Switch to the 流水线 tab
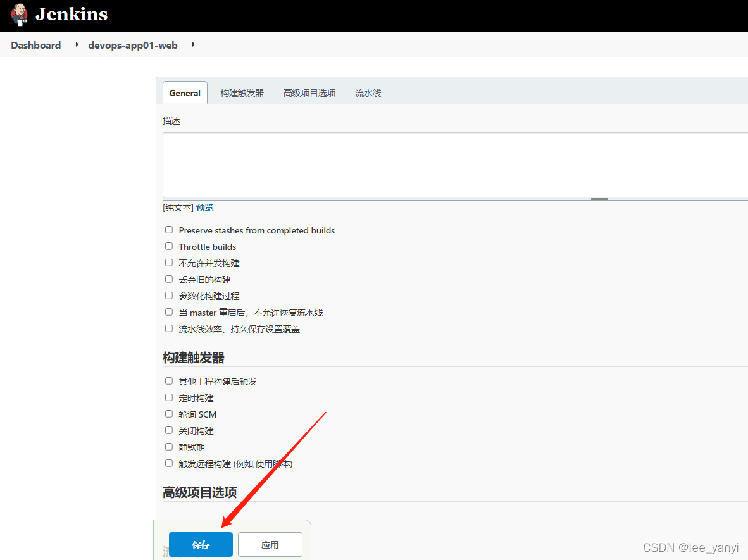748x560 pixels. click(x=368, y=93)
